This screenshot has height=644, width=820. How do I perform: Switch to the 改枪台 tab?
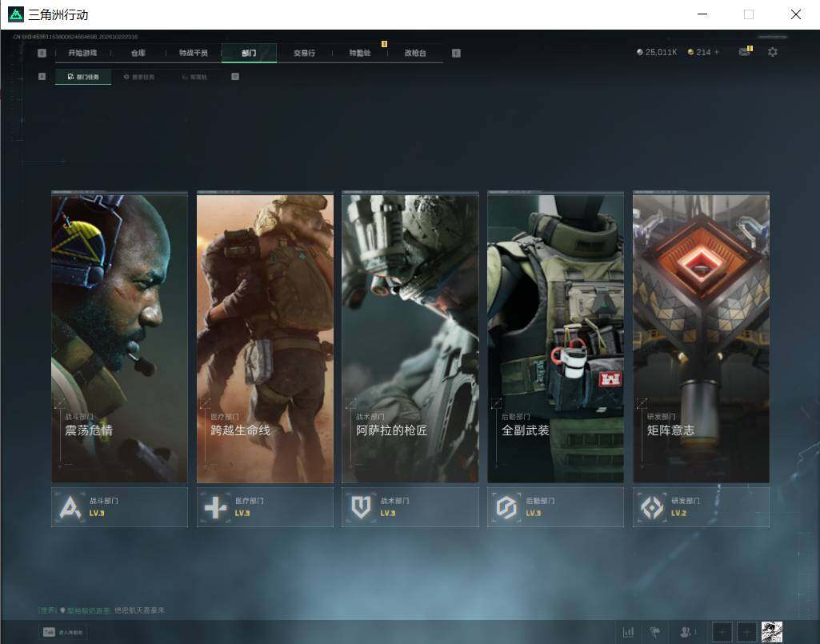pos(415,53)
